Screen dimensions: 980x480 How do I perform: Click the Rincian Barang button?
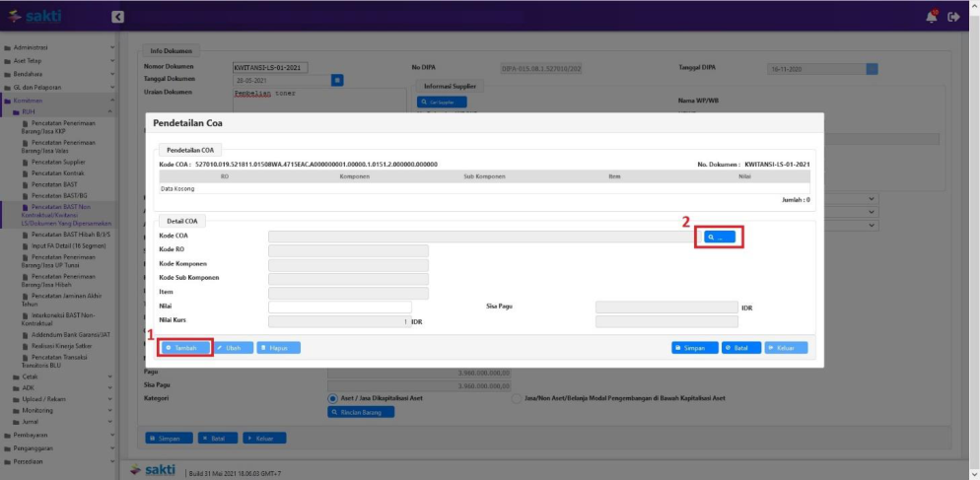[x=361, y=412]
